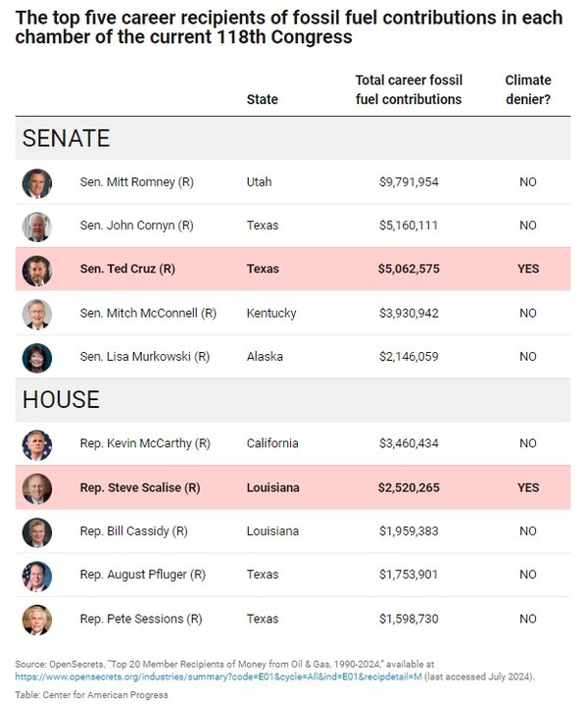Screen dimensions: 588x704
Task: Click the Climate denier? column header
Action: (x=527, y=89)
